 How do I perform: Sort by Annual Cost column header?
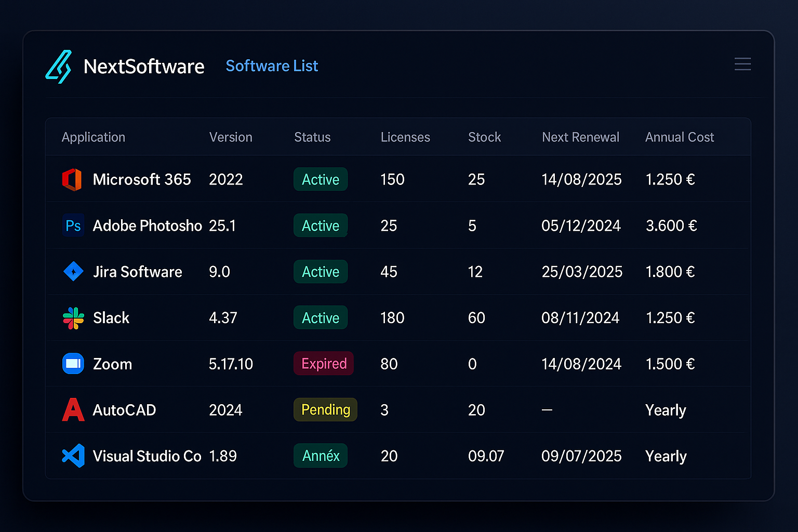[x=679, y=137]
